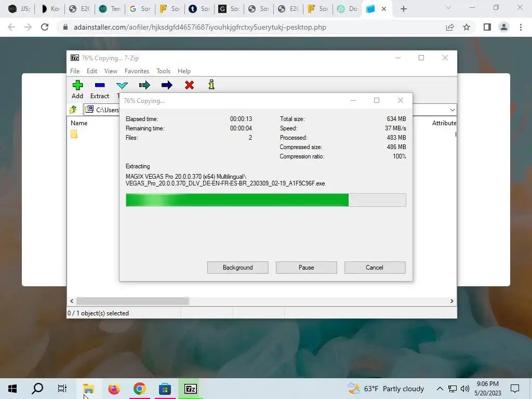Click the yellow Info icon in 7-Zip toolbar
The height and width of the screenshot is (399, 532).
pos(211,85)
